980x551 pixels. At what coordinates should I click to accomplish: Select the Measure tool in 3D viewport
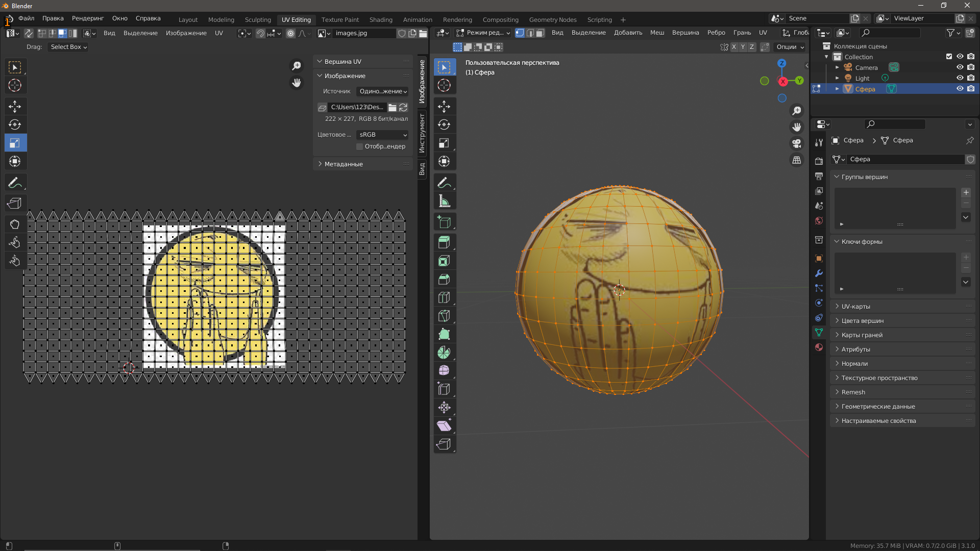pos(444,201)
